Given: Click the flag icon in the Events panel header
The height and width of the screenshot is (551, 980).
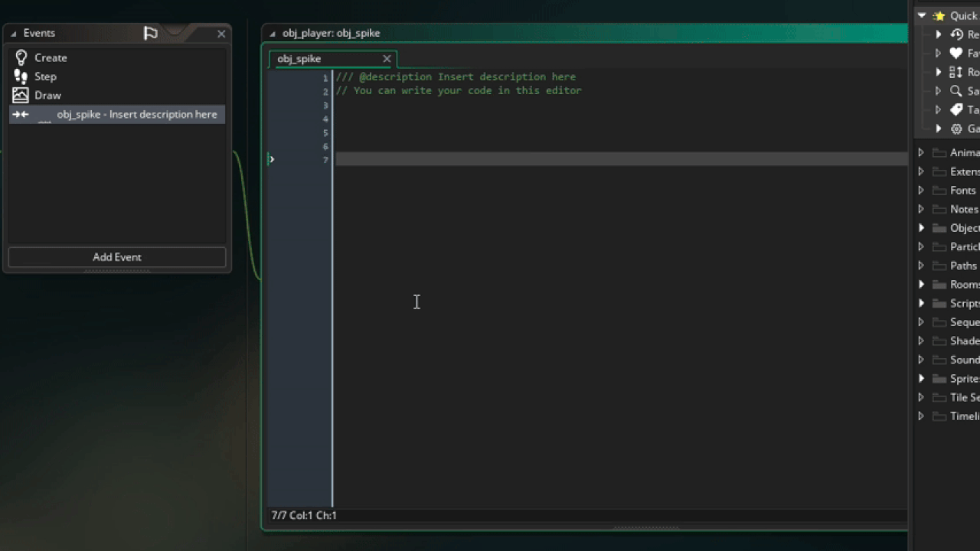Looking at the screenshot, I should 150,34.
